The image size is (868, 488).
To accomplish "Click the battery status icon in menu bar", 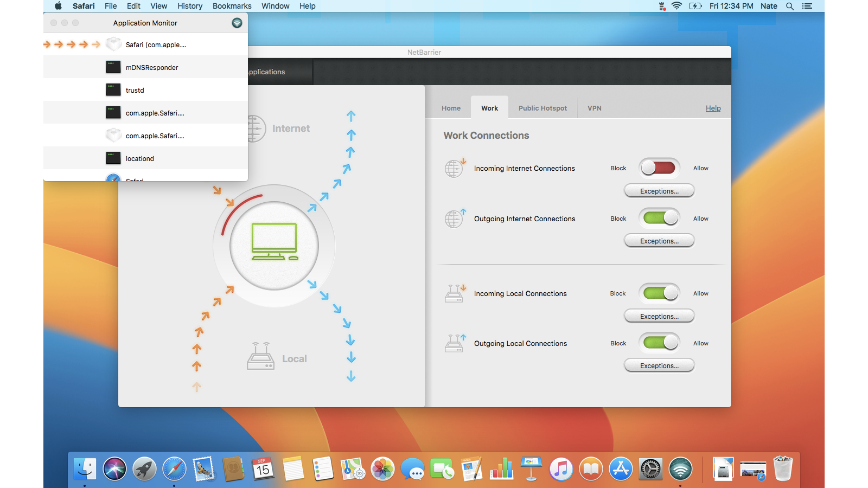I will pyautogui.click(x=695, y=6).
